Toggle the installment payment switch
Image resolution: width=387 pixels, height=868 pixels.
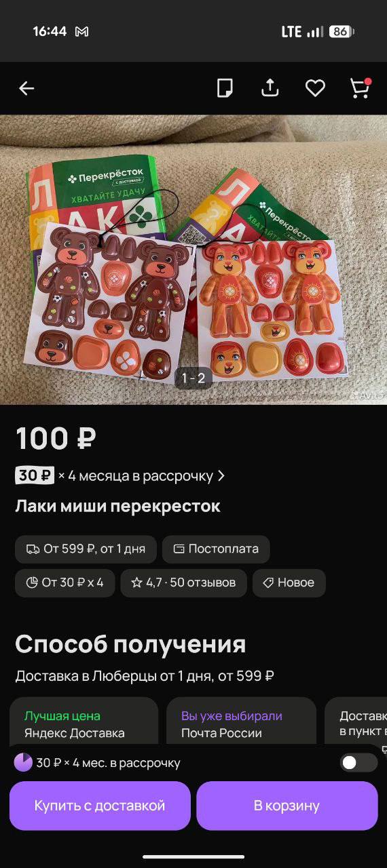click(358, 762)
